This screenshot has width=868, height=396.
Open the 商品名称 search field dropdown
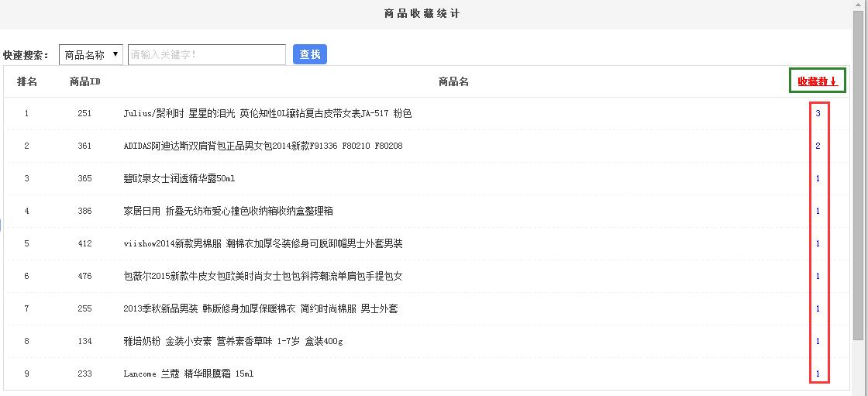tap(91, 55)
